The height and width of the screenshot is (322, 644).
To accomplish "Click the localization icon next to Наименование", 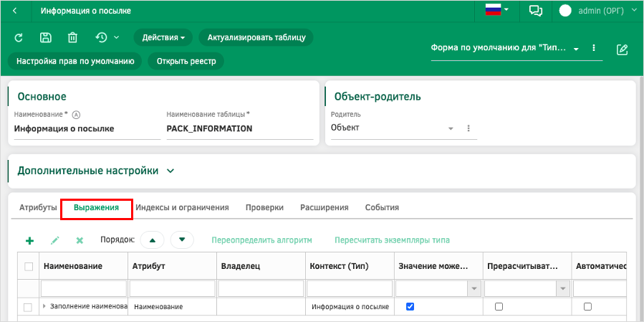I will coord(75,114).
